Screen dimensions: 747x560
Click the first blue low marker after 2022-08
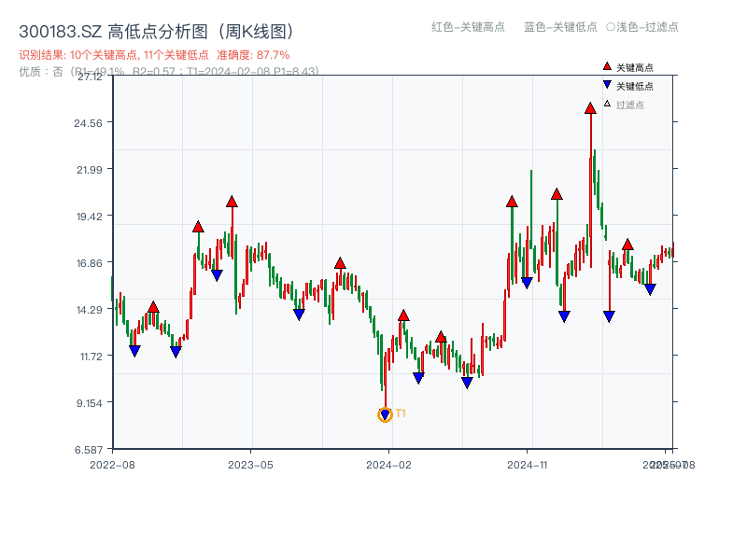[x=134, y=351]
